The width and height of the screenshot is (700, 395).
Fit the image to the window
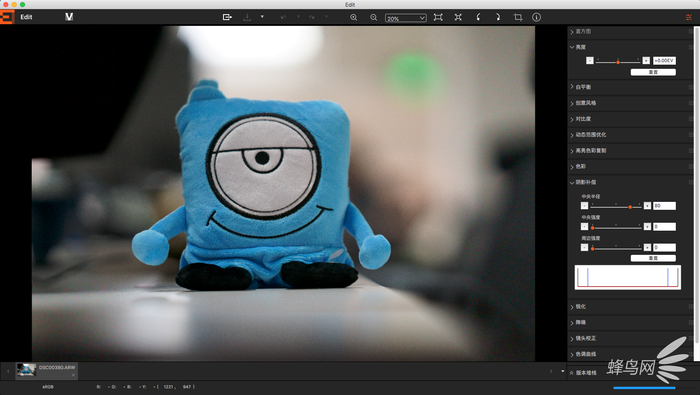(x=438, y=17)
